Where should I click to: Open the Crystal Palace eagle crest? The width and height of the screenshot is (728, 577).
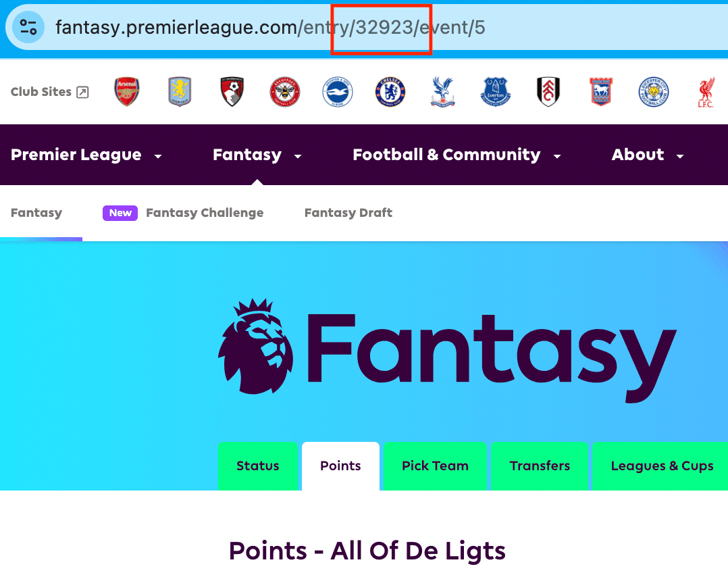coord(443,91)
